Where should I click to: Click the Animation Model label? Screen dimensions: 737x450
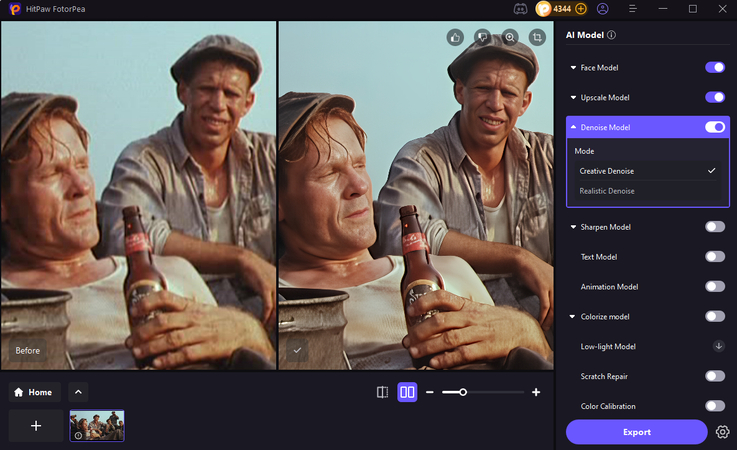tap(609, 287)
